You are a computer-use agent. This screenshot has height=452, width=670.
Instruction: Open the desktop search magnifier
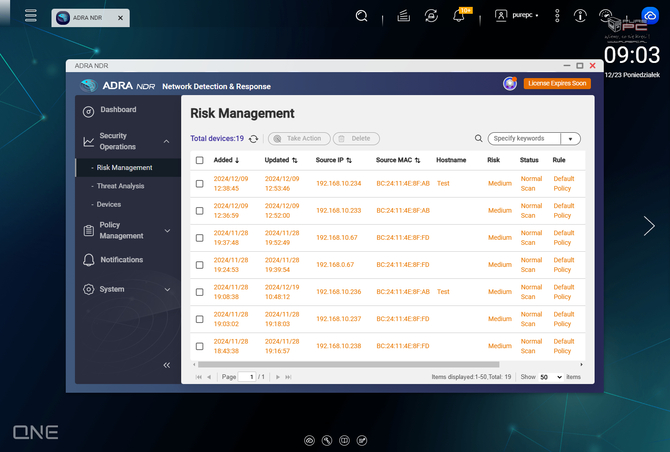(x=361, y=16)
